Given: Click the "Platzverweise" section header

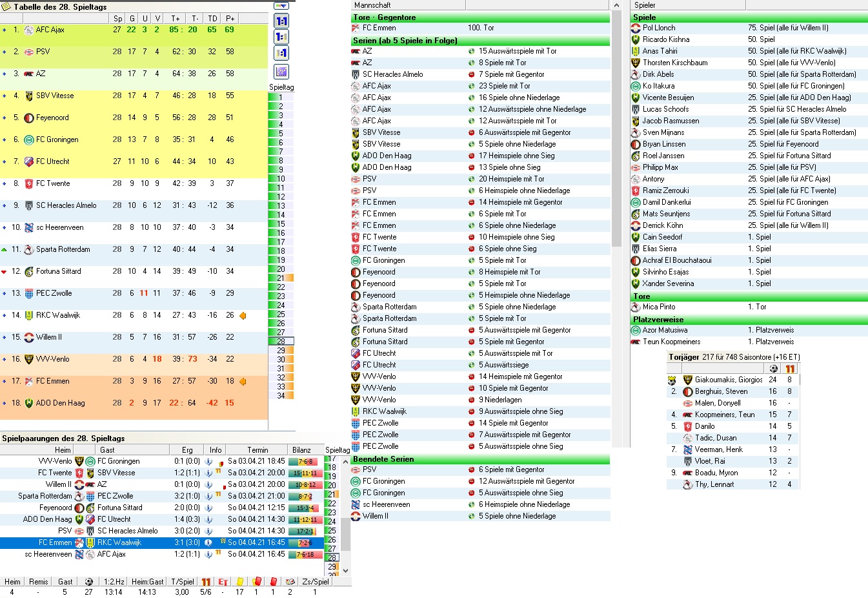Looking at the screenshot, I should [749, 320].
